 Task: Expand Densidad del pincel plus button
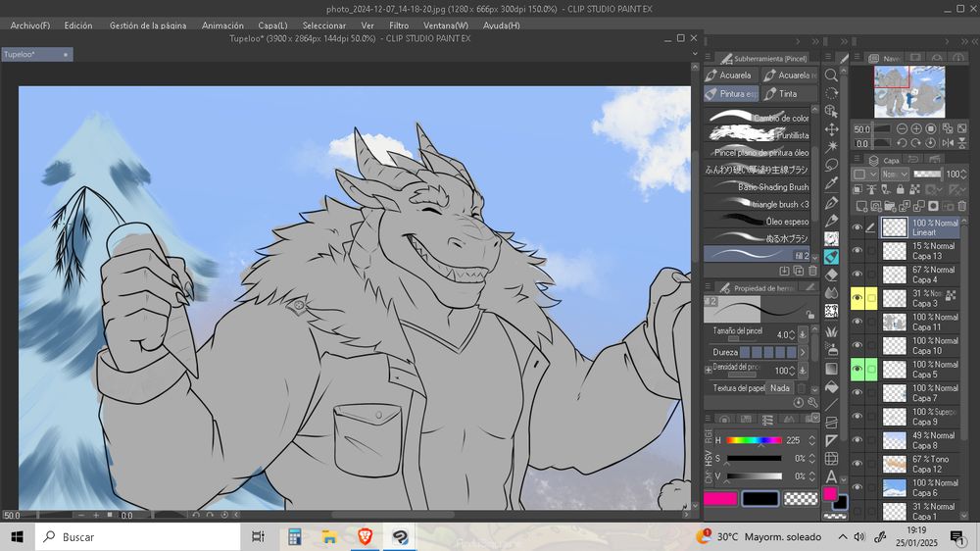click(709, 371)
